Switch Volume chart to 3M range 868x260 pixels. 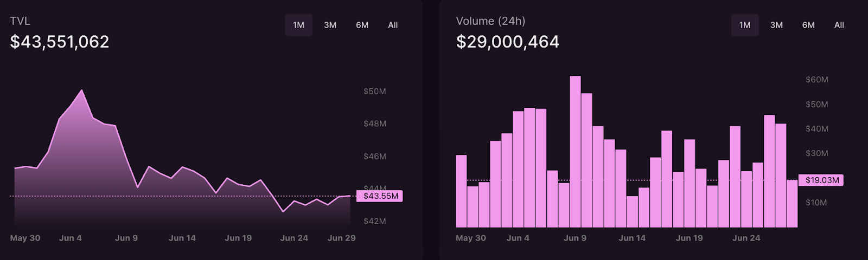(776, 25)
